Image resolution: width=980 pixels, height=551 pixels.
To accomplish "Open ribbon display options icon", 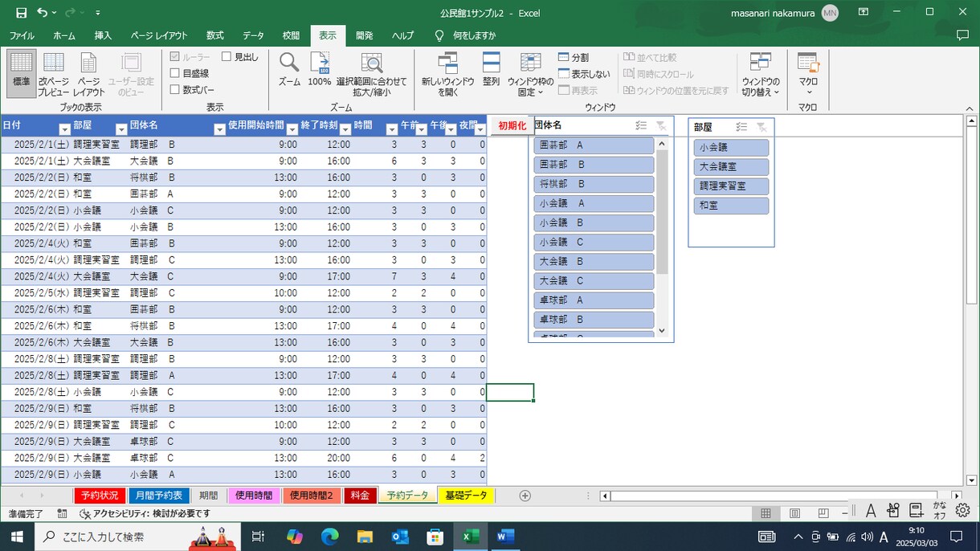I will [864, 13].
